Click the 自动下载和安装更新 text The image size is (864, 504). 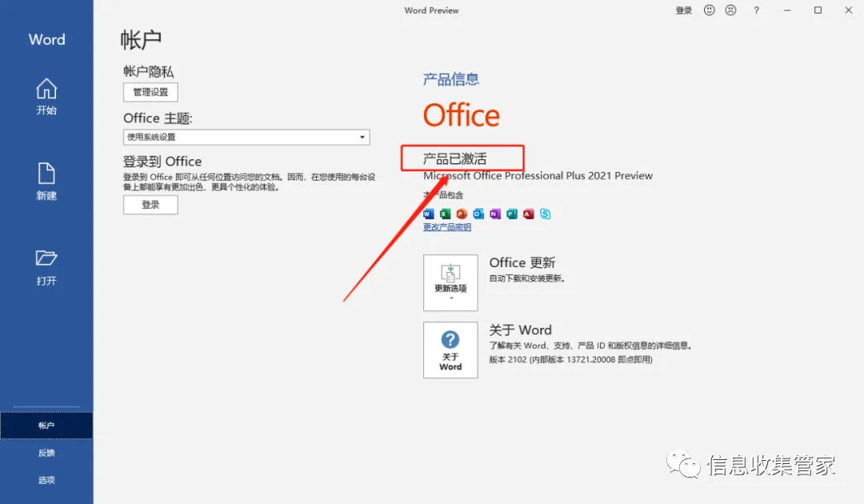tap(526, 278)
